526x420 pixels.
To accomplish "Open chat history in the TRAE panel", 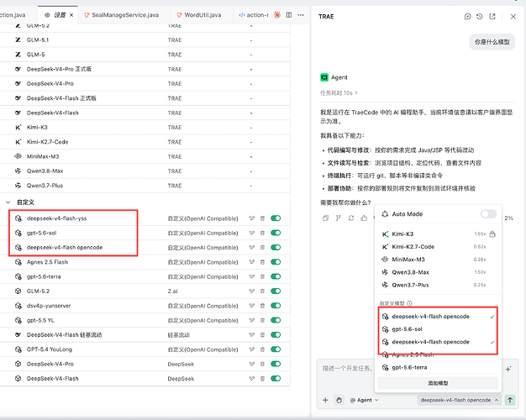I will click(x=480, y=17).
